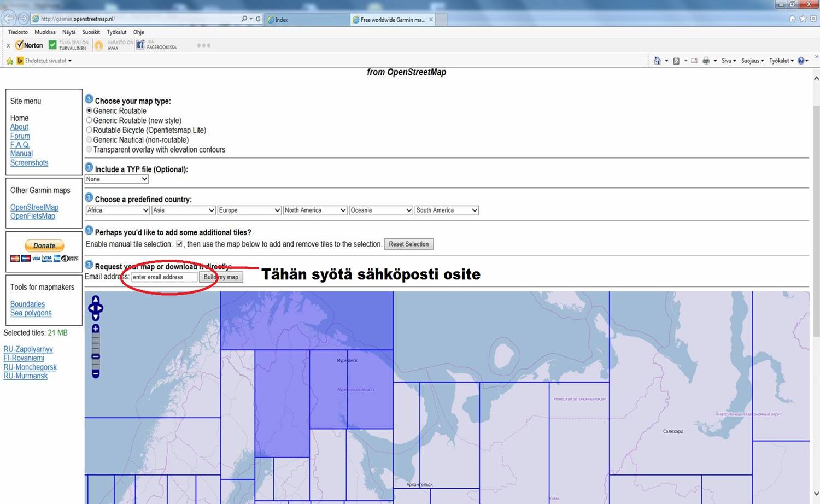Click the printer icon in command bar
The width and height of the screenshot is (820, 504).
(706, 61)
